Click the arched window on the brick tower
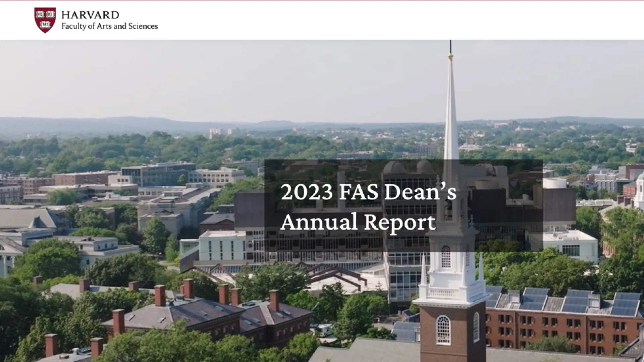The image size is (644, 362). (x=443, y=330)
